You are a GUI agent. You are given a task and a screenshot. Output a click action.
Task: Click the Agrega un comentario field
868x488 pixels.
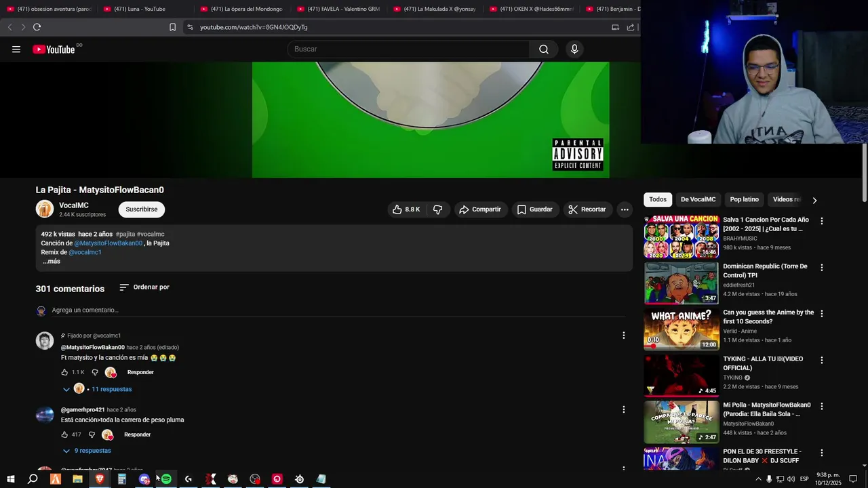click(338, 310)
